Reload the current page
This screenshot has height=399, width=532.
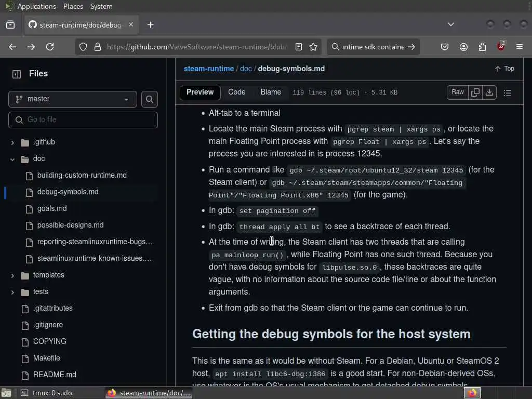50,47
